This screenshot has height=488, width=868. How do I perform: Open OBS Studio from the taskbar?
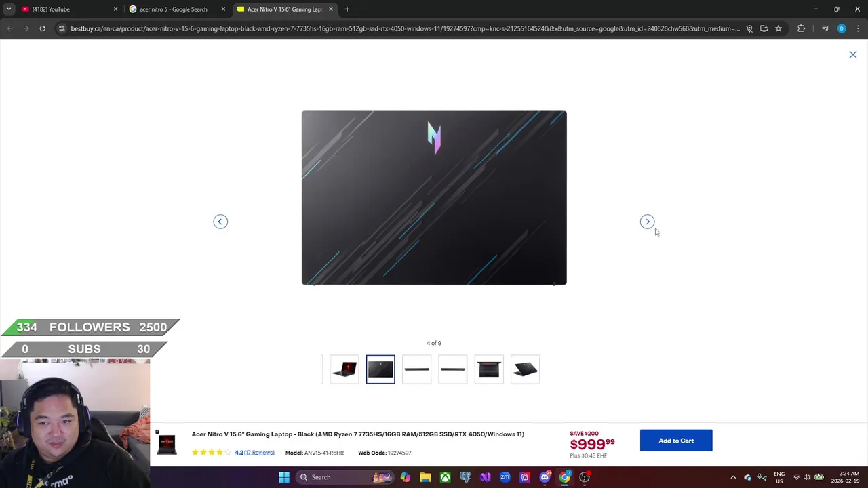[x=585, y=477]
